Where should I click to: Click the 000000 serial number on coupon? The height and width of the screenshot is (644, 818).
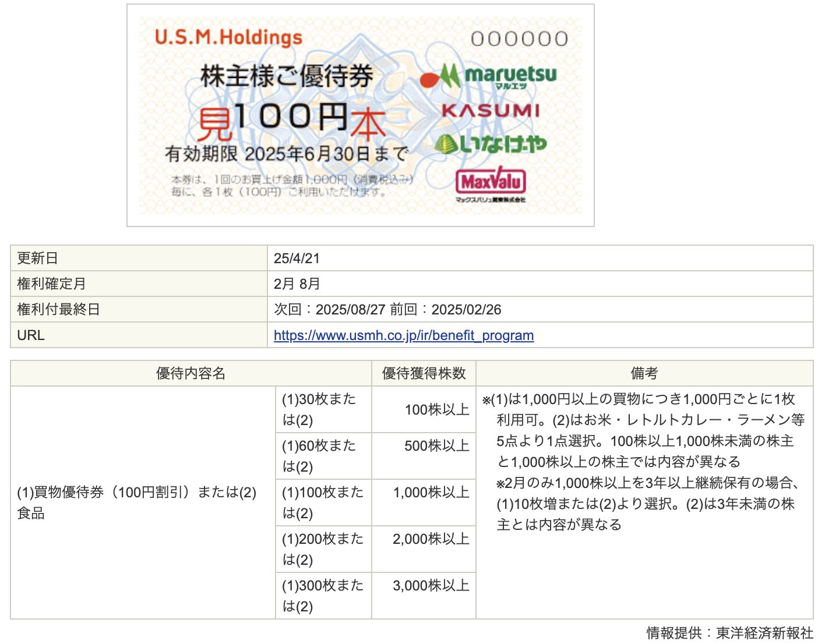[x=520, y=39]
